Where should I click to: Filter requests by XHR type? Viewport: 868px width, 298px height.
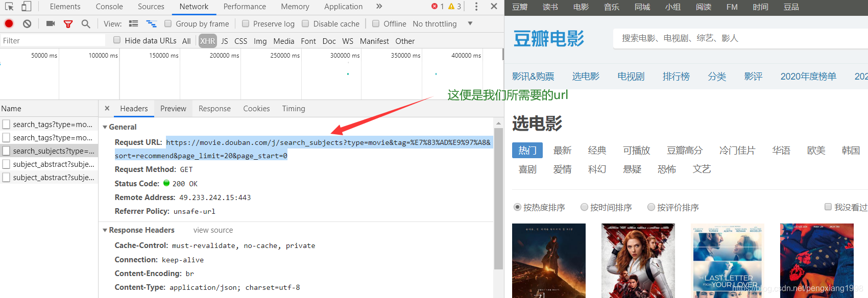pos(208,41)
